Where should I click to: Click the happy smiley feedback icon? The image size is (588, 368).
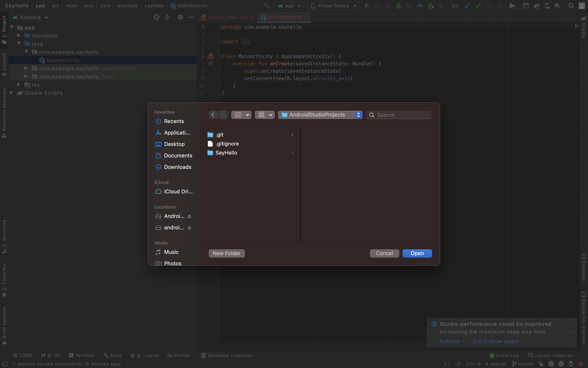pos(551,364)
